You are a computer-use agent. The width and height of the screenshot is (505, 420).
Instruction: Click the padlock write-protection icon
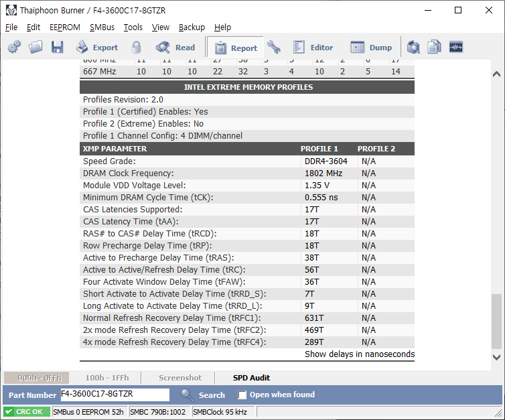pyautogui.click(x=136, y=48)
